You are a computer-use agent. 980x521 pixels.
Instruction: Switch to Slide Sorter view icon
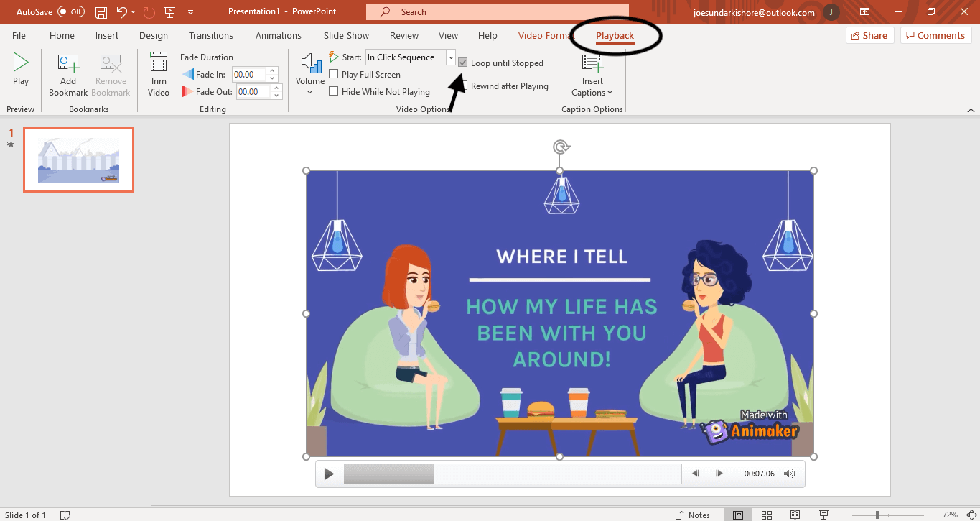click(x=767, y=515)
